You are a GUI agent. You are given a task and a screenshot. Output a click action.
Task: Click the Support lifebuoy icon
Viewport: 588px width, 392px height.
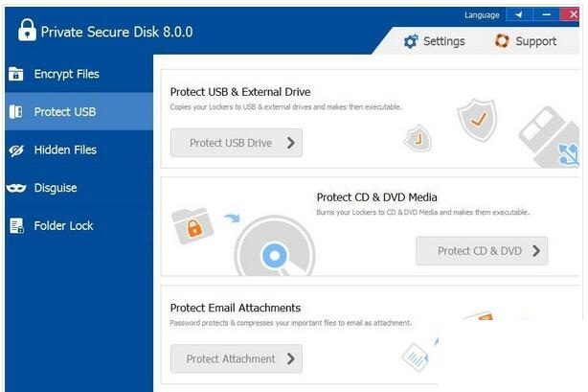tap(503, 41)
